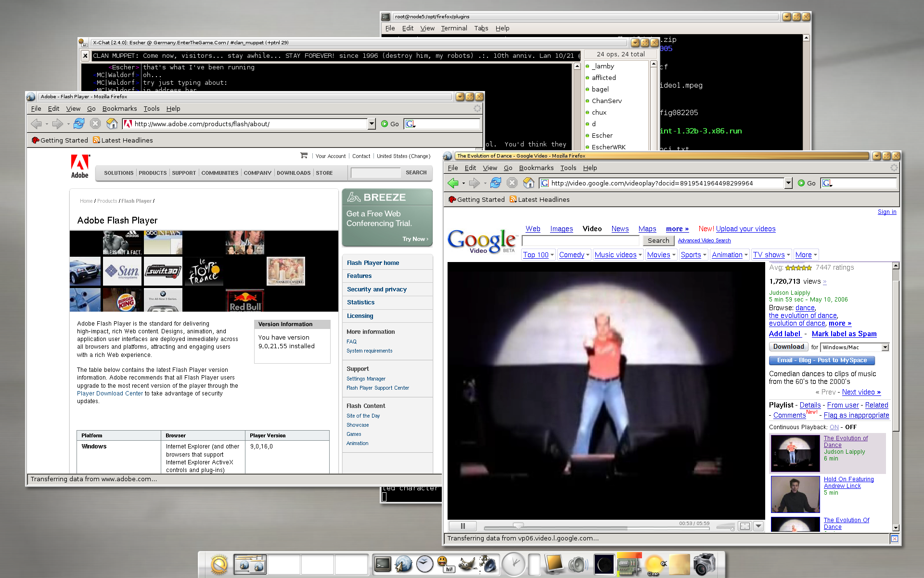Click Google Video page vertical scrollbar

point(896,397)
